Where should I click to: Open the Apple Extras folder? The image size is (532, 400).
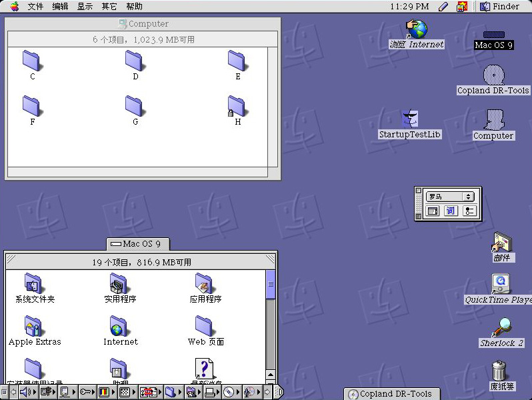(x=34, y=325)
